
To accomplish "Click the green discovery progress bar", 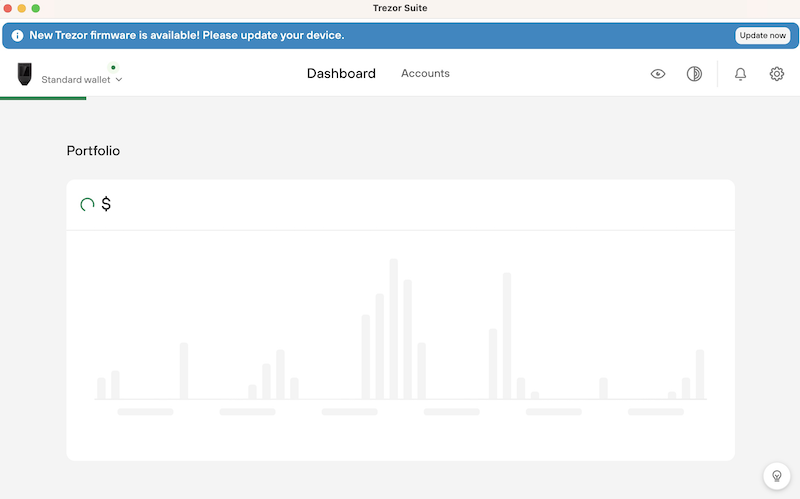I will (43, 98).
